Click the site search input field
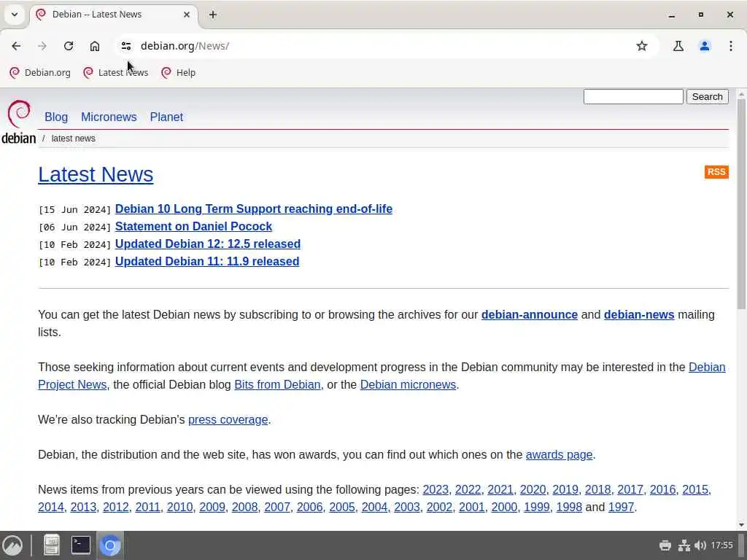The width and height of the screenshot is (747, 560). tap(633, 97)
